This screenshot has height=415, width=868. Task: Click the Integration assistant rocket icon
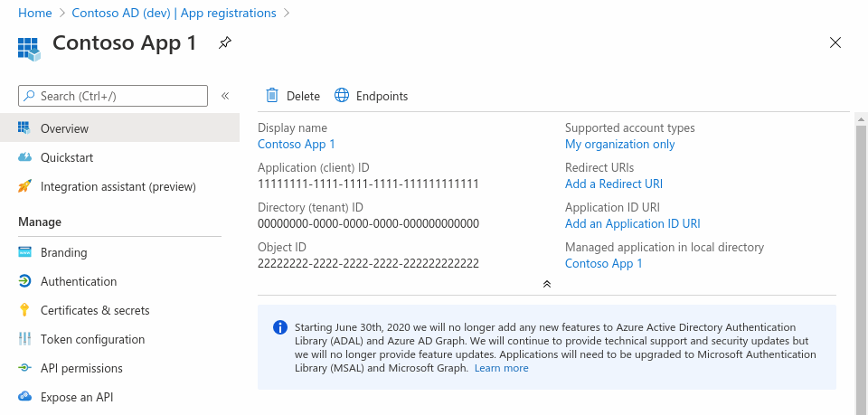click(x=24, y=187)
